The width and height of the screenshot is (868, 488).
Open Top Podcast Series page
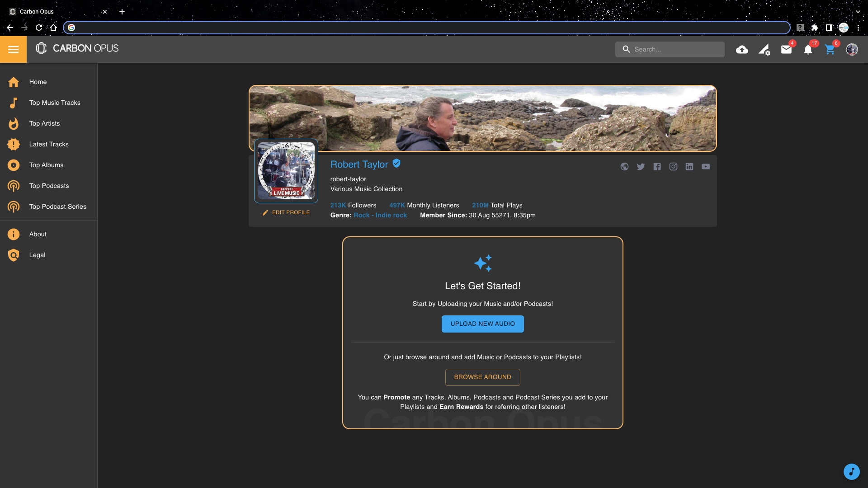tap(57, 206)
